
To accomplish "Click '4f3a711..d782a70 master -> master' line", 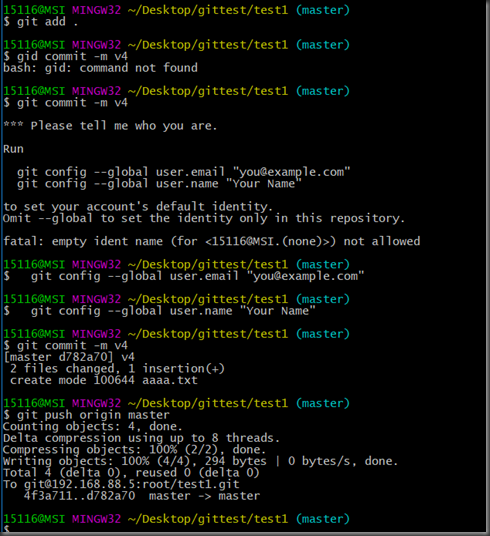I will tap(142, 496).
